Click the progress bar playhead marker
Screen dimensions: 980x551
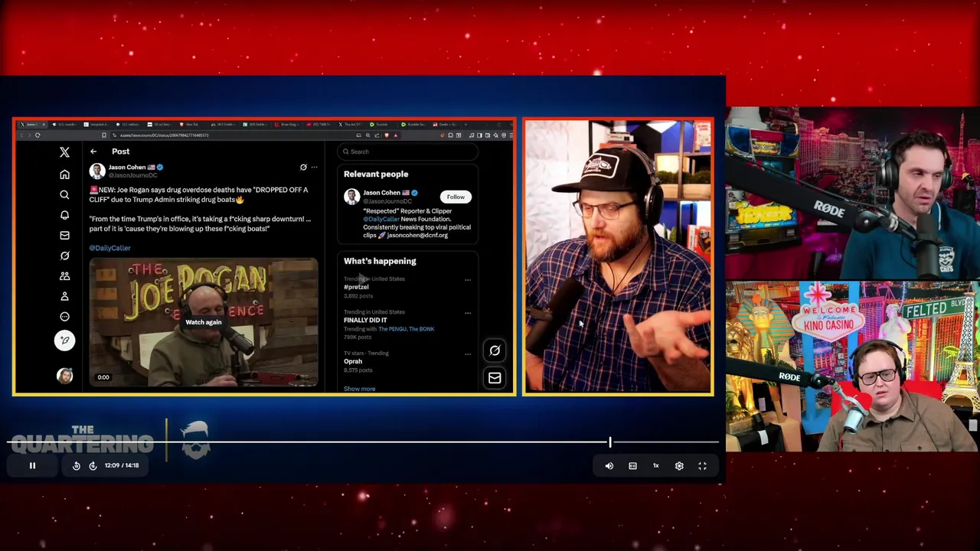click(610, 442)
